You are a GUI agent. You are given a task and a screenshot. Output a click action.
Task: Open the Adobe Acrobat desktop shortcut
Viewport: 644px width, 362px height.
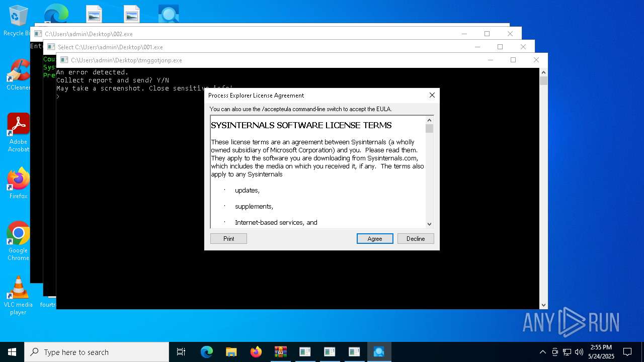(x=18, y=133)
